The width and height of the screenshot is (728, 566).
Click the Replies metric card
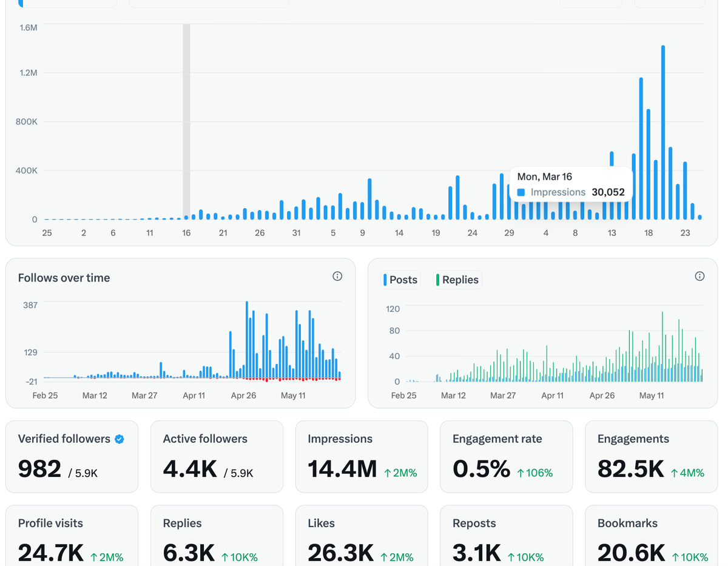(x=217, y=536)
